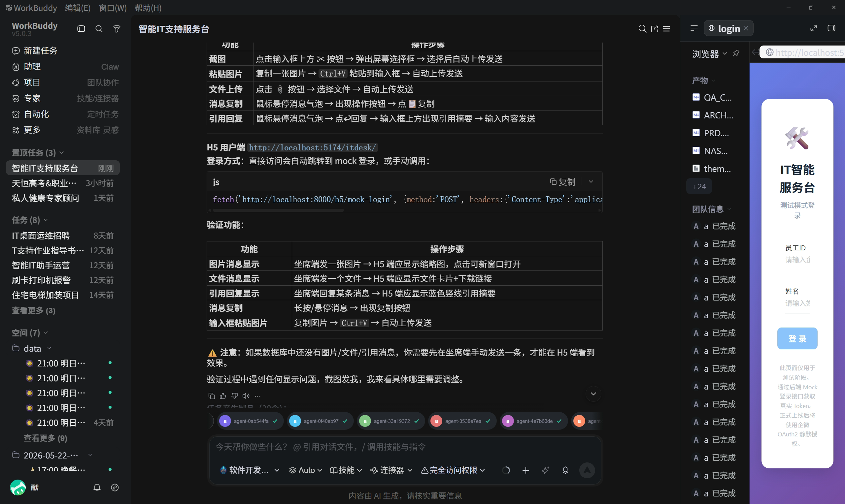Click the filter funnel icon in sidebar
Image resolution: width=845 pixels, height=504 pixels.
pyautogui.click(x=117, y=29)
